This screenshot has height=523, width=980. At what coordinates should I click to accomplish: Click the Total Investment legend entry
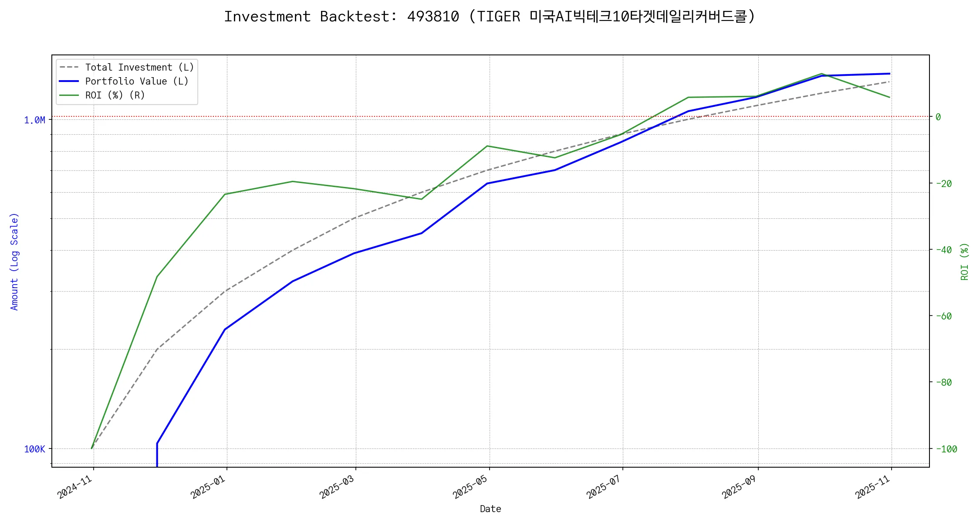click(x=139, y=68)
